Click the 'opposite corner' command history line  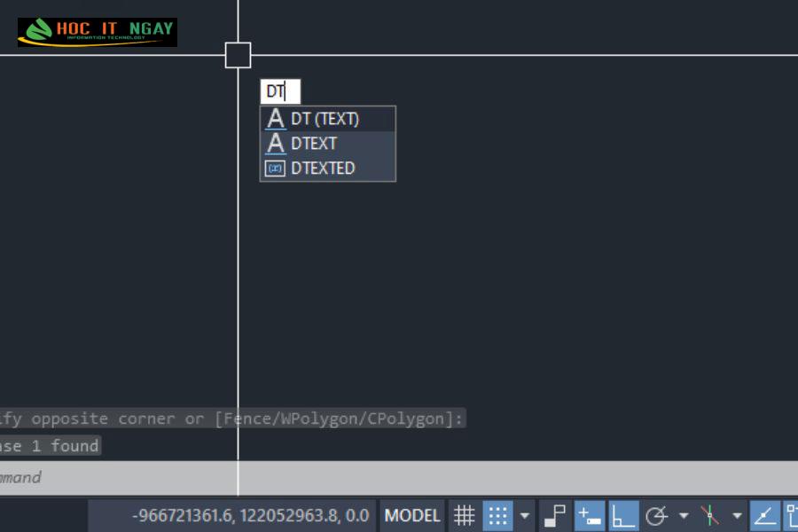[x=232, y=419]
